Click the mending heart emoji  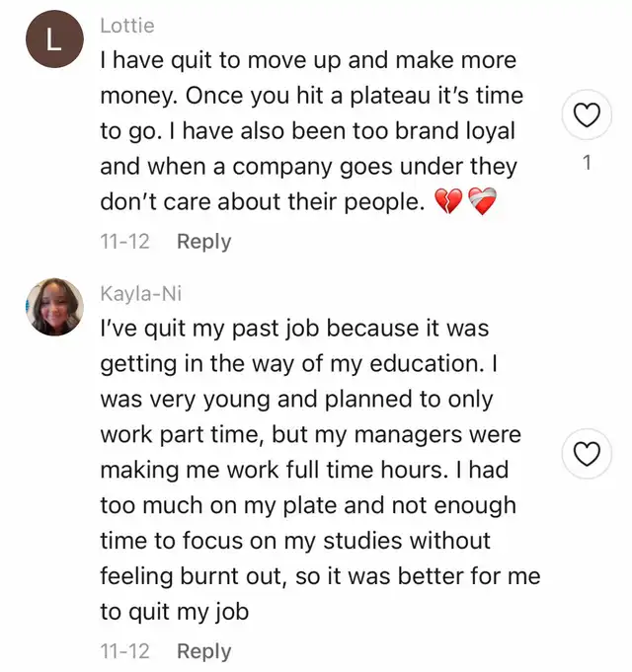482,202
